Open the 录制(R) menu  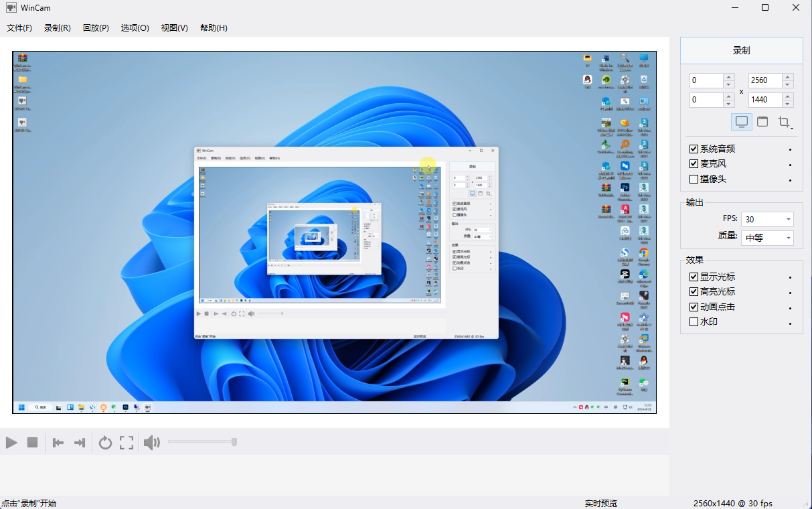point(58,28)
